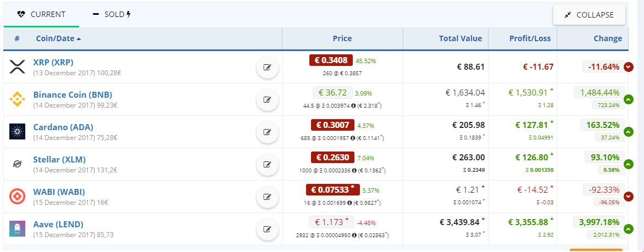
Task: Open the edit icon for Binance Coin row
Action: tap(268, 100)
